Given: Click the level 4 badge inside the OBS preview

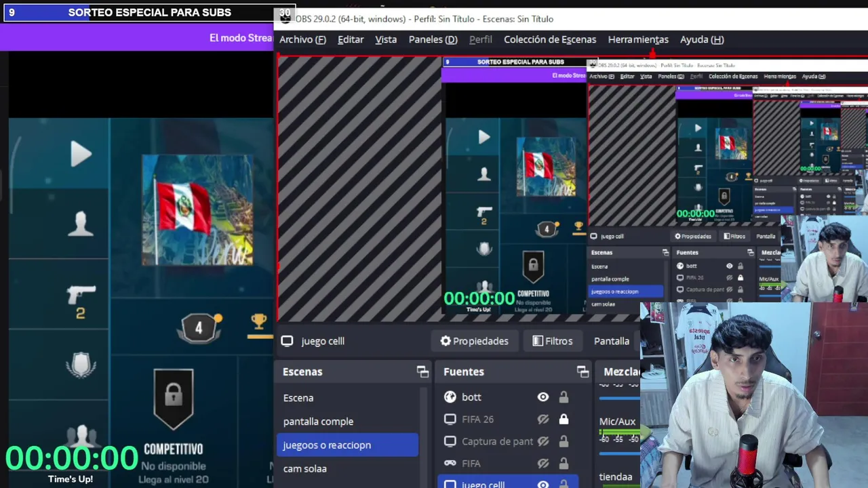Looking at the screenshot, I should tap(547, 230).
